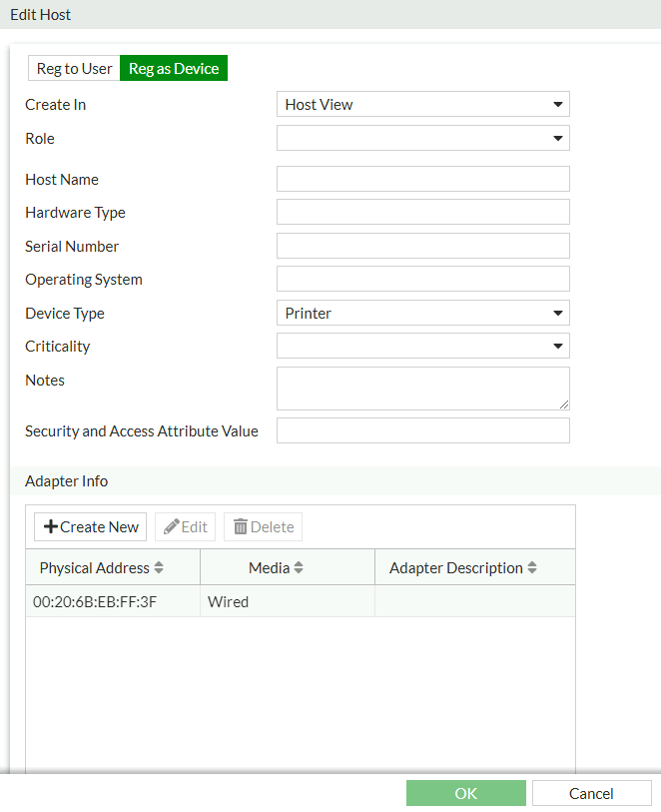The width and height of the screenshot is (661, 812).
Task: Click inside the Notes text area
Action: (422, 388)
